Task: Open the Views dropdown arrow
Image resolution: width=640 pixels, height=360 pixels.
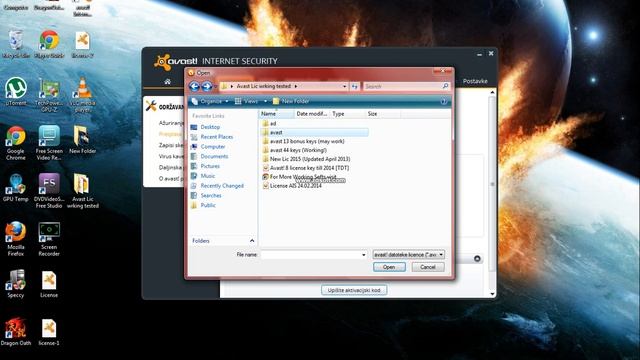Action: pos(265,101)
